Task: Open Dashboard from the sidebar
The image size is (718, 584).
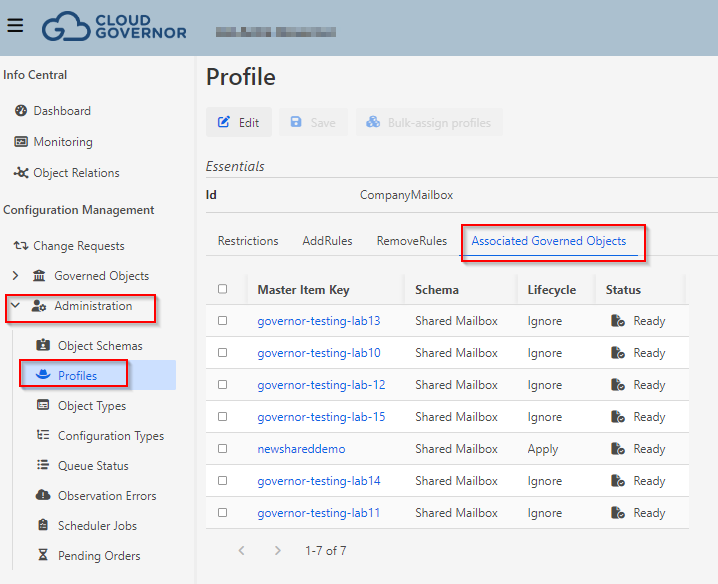Action: pyautogui.click(x=62, y=111)
